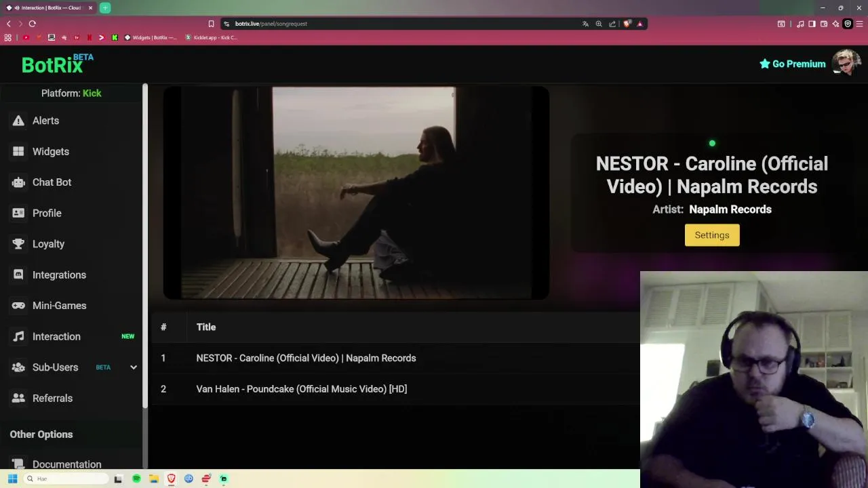
Task: Switch to the Interaction BotRix browser tab
Action: (49, 8)
